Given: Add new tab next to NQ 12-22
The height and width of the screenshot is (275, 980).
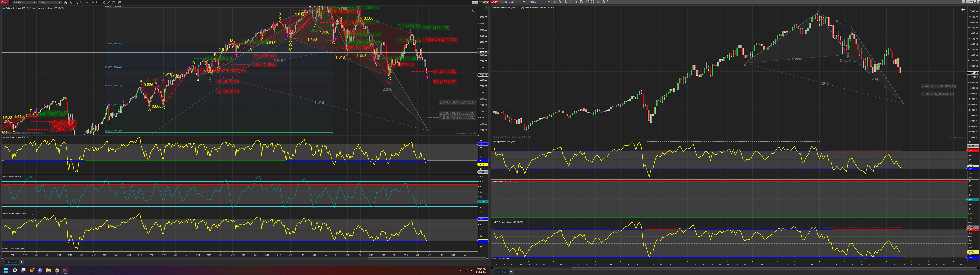Looking at the screenshot, I should coord(511,272).
